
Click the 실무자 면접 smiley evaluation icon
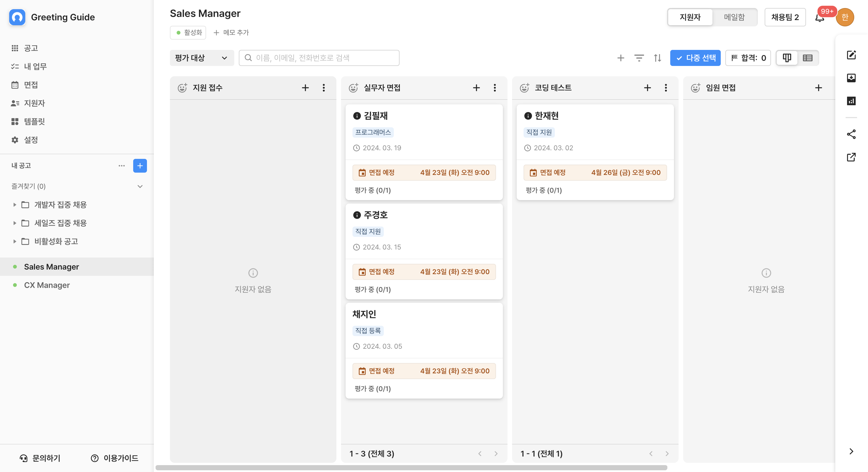click(x=353, y=88)
